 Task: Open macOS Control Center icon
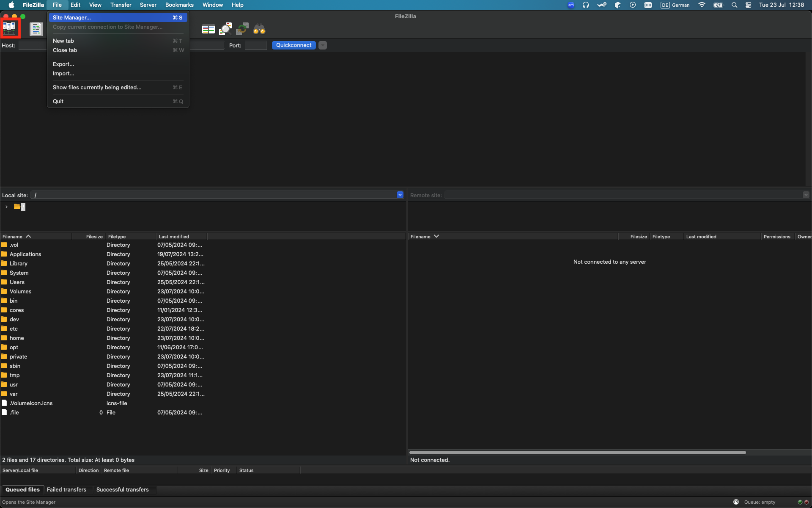pyautogui.click(x=748, y=5)
